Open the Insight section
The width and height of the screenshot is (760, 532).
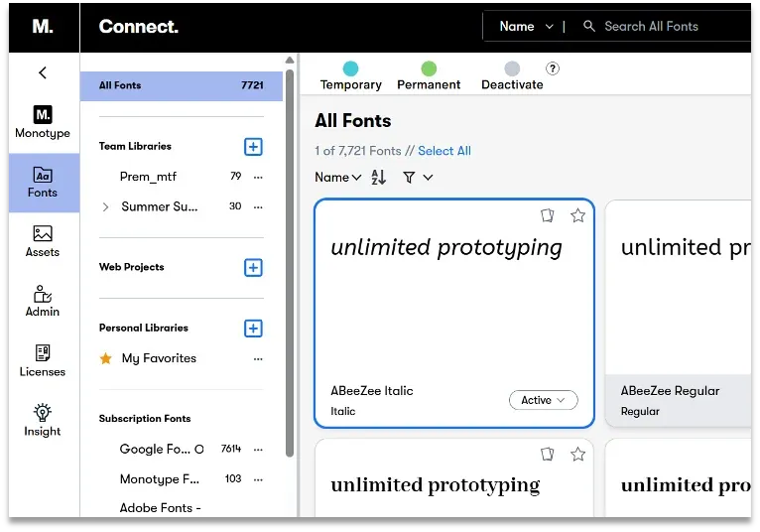point(43,420)
